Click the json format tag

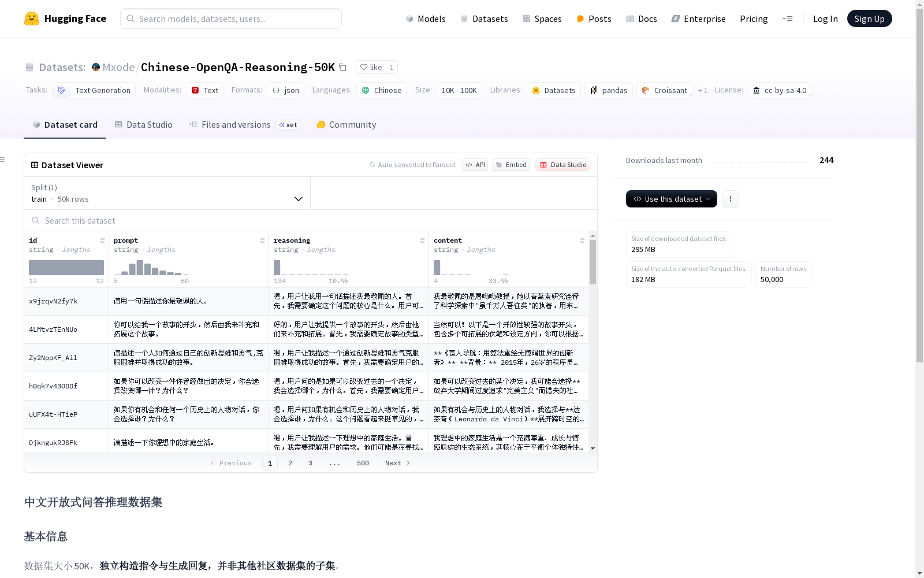(285, 90)
